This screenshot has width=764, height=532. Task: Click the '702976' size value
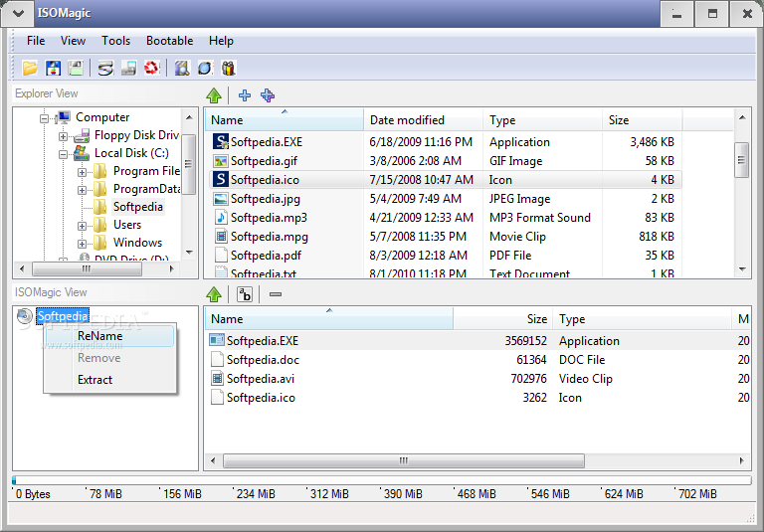pos(528,379)
